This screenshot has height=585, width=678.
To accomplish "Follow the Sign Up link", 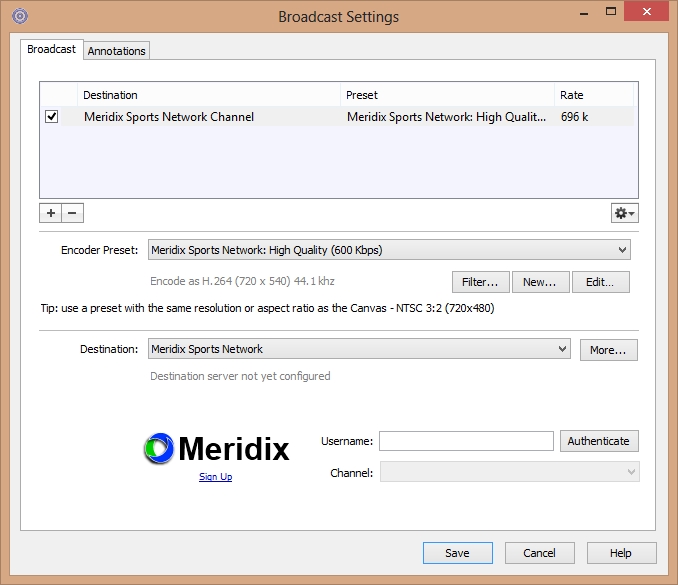I will coord(215,477).
